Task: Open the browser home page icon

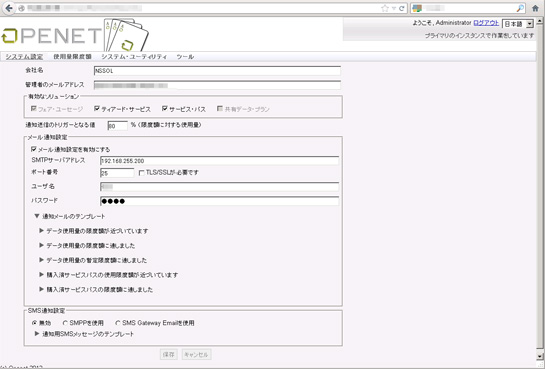Action: tap(536, 8)
